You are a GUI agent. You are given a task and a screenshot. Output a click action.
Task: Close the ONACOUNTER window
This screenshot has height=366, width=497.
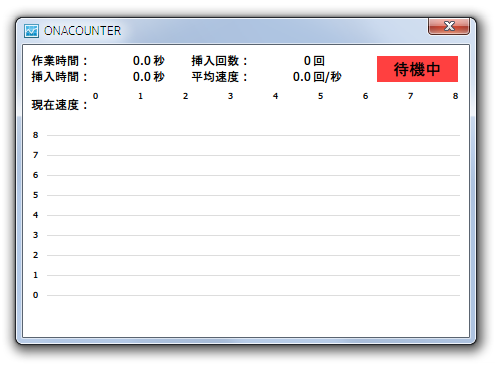click(x=449, y=26)
